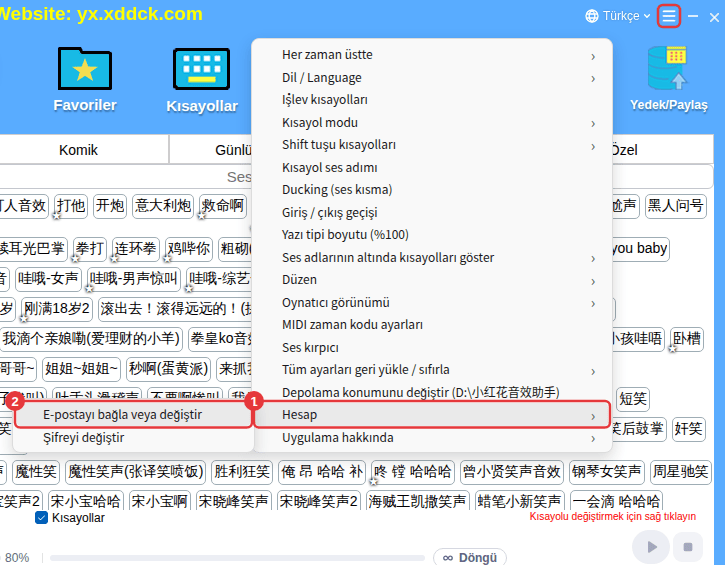
Task: Expand Shift tuşu kısayolları submenu
Action: click(432, 145)
